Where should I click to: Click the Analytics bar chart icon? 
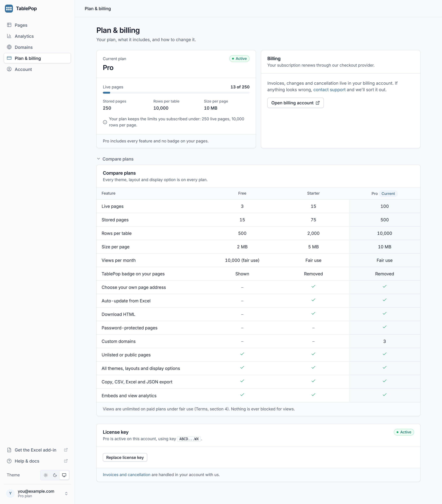coord(9,36)
